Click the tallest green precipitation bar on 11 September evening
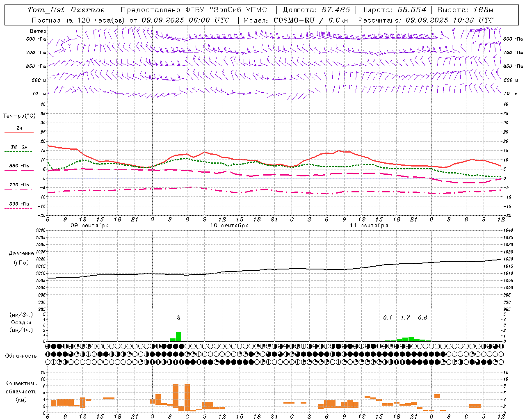 pyautogui.click(x=411, y=339)
